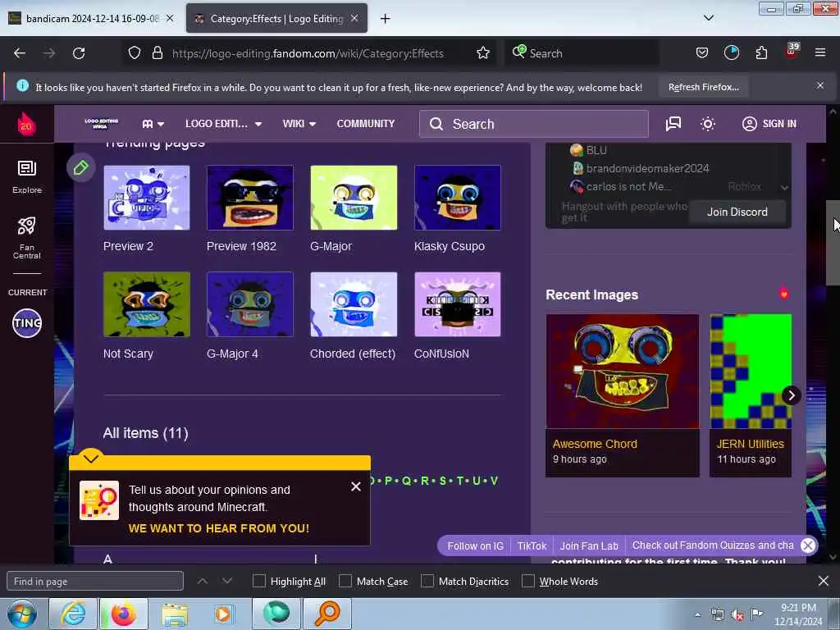Image resolution: width=840 pixels, height=630 pixels.
Task: Expand the book icon explore dropdown
Action: tap(153, 124)
